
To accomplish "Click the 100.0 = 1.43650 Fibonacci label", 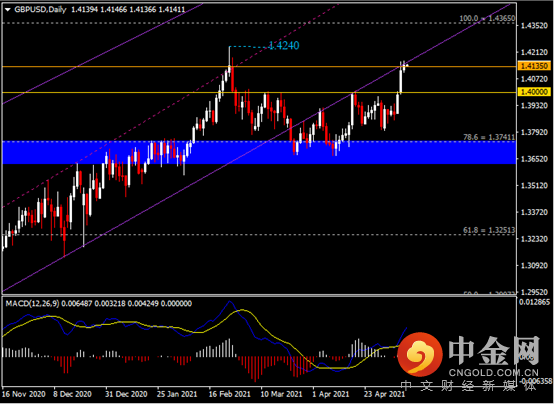I will coord(487,18).
